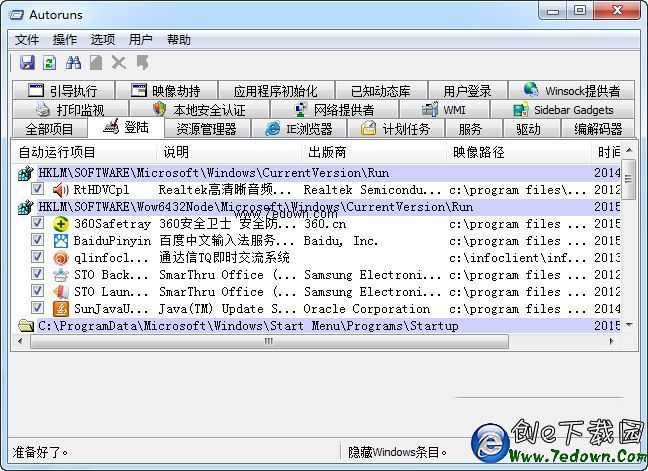The image size is (648, 471).
Task: Click the Autoruns title bar icon
Action: click(x=17, y=15)
